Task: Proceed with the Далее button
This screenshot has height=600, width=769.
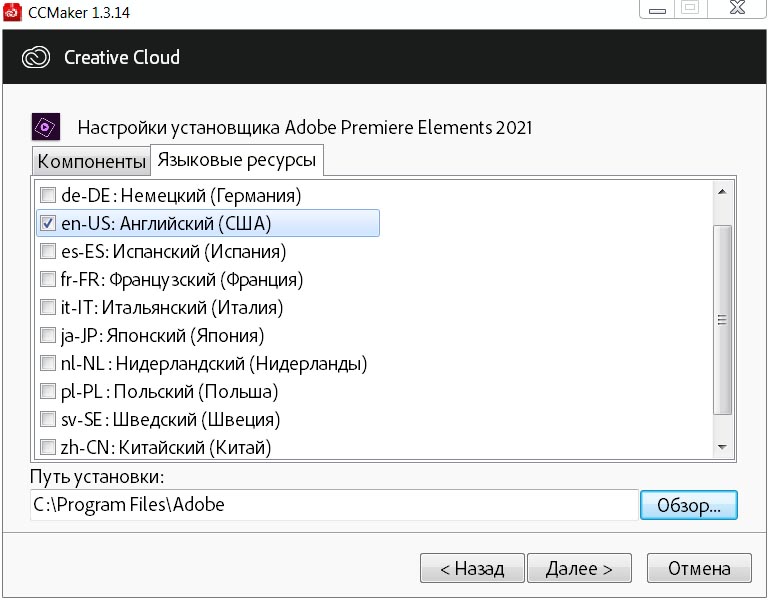Action: (x=579, y=568)
